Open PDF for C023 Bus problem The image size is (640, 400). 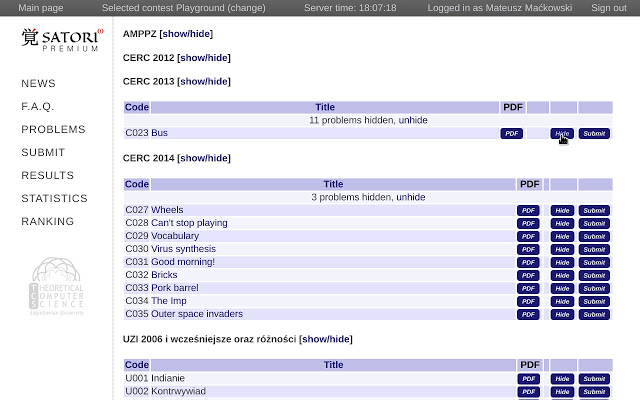pyautogui.click(x=511, y=133)
